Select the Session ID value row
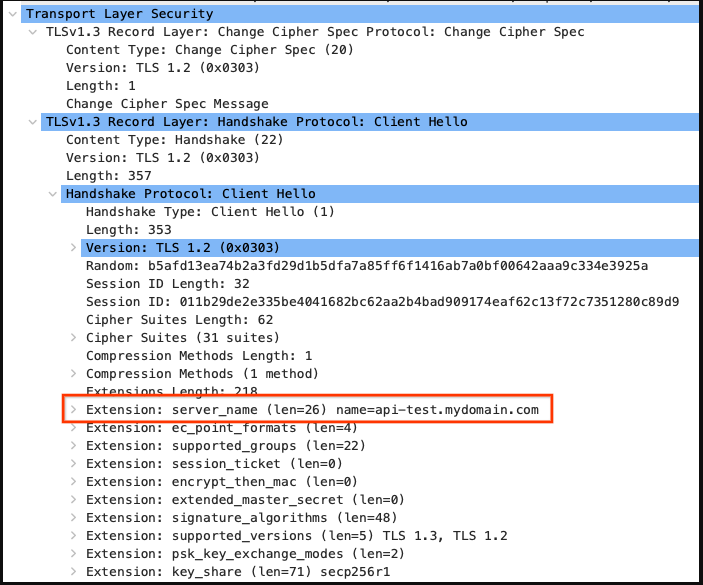The height and width of the screenshot is (585, 703). coord(382,302)
